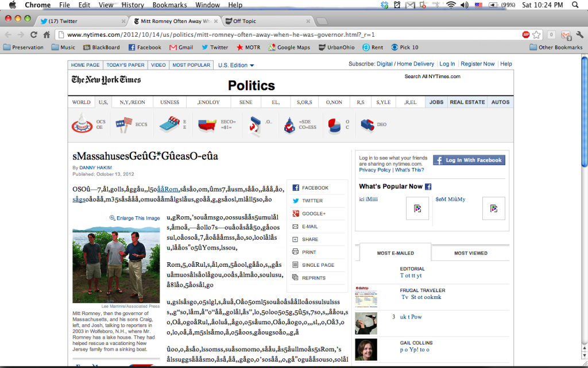Screen dimensions: 588x368
Task: Click the Adblock stop sign icon
Action: tap(526, 34)
